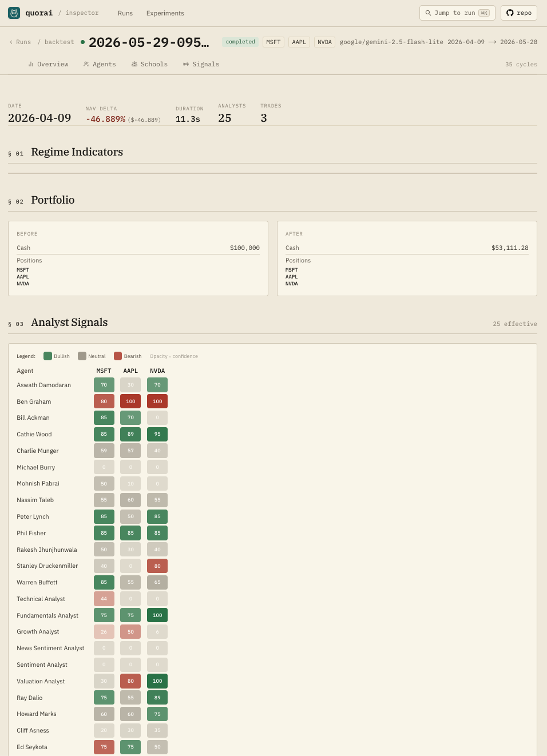Click the Analyst Signals section heading

69,323
